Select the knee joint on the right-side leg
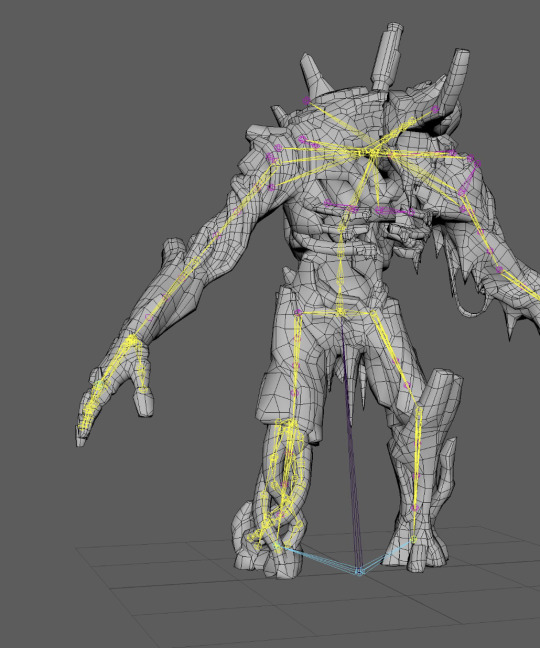Image resolution: width=540 pixels, height=648 pixels. pyautogui.click(x=418, y=411)
